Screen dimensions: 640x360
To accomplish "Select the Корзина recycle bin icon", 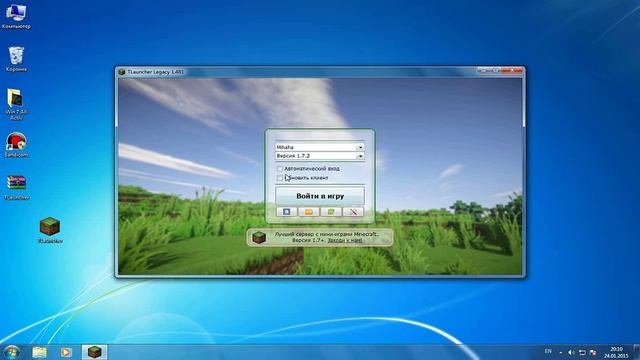I will pos(16,59).
